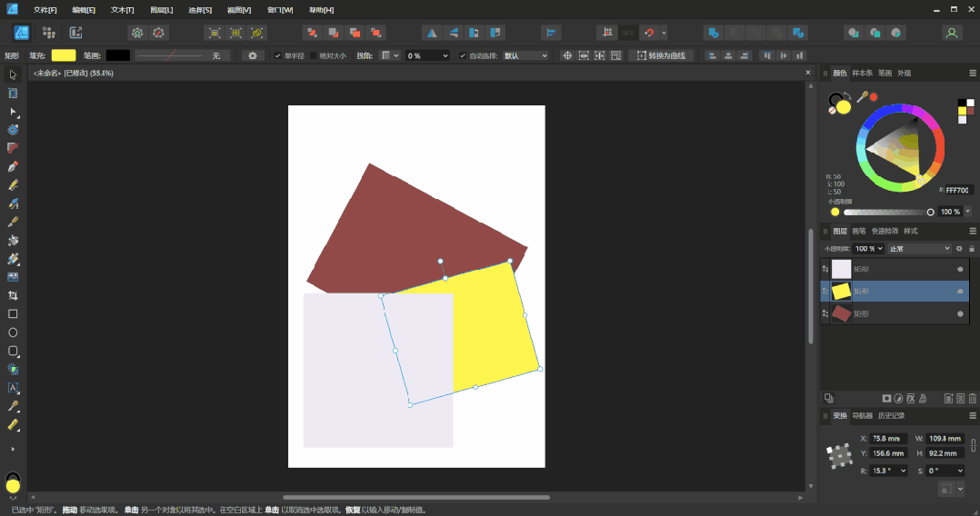Select the Ellipse shape tool

click(13, 332)
